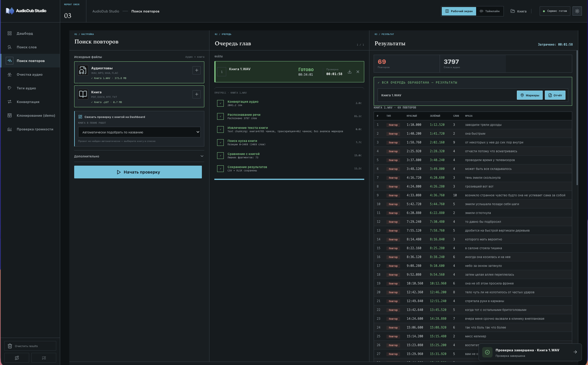Download results for Книга 1.WAV
The height and width of the screenshot is (365, 588).
(350, 72)
